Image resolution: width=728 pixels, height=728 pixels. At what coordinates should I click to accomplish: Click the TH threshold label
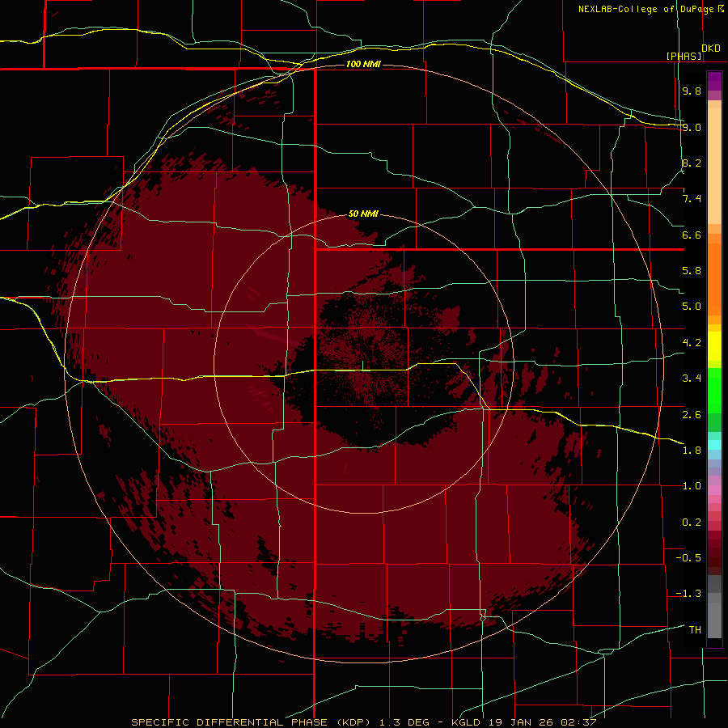click(x=695, y=630)
